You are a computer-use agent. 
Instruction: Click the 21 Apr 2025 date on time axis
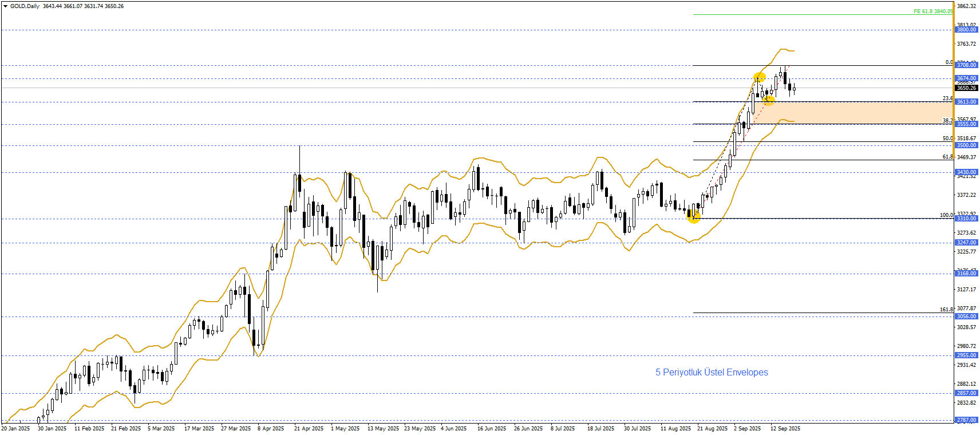[x=309, y=429]
